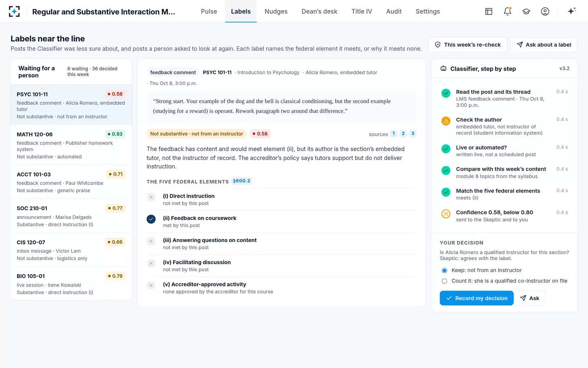The height and width of the screenshot is (368, 588).
Task: Select Count it: qualified co-instructor option
Action: pyautogui.click(x=444, y=281)
